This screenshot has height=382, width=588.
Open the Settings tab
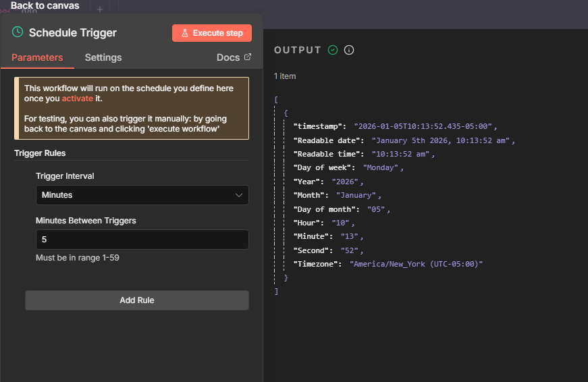pos(103,57)
